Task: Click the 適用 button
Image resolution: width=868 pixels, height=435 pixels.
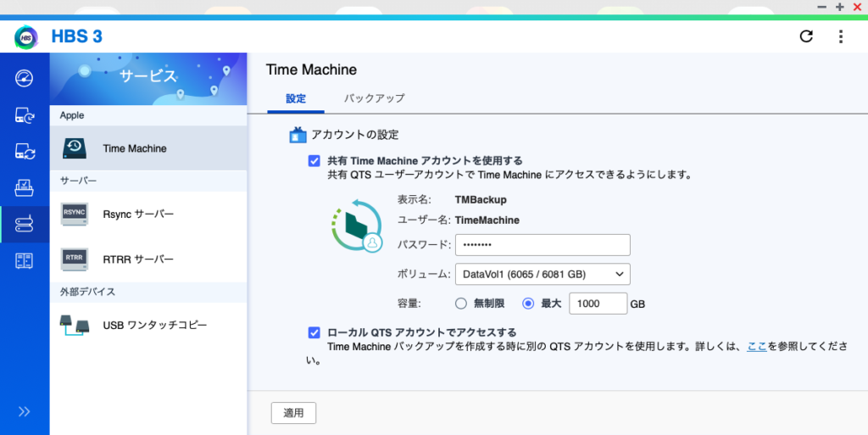Action: 293,413
